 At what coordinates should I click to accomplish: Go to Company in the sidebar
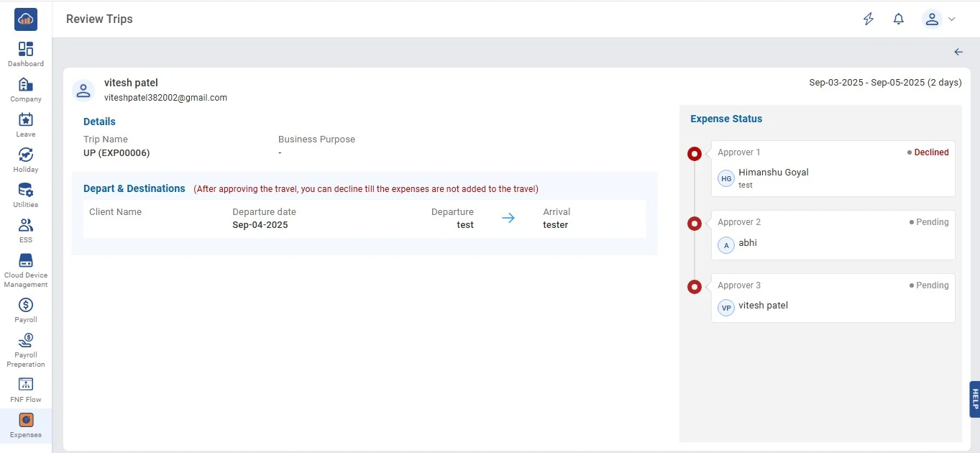point(26,85)
